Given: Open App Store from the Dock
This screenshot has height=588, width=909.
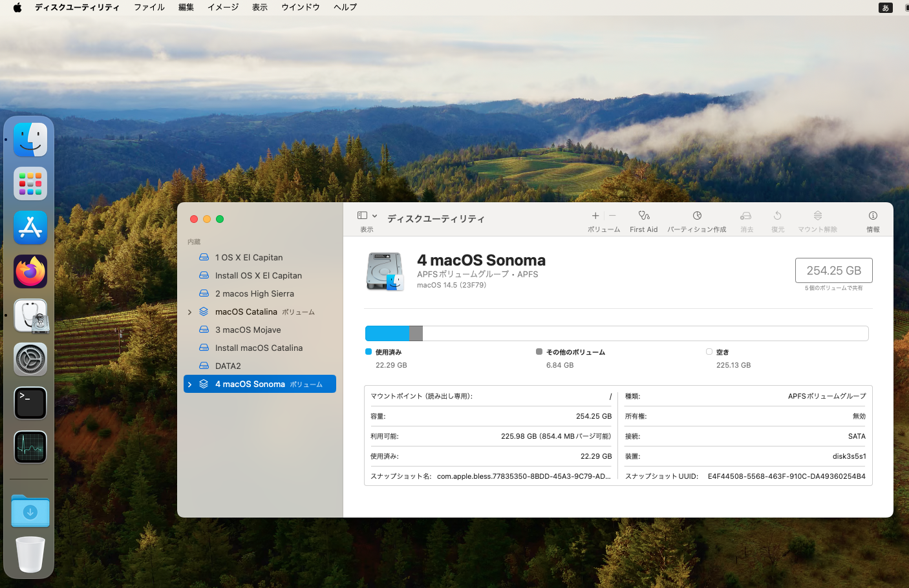Looking at the screenshot, I should click(30, 227).
